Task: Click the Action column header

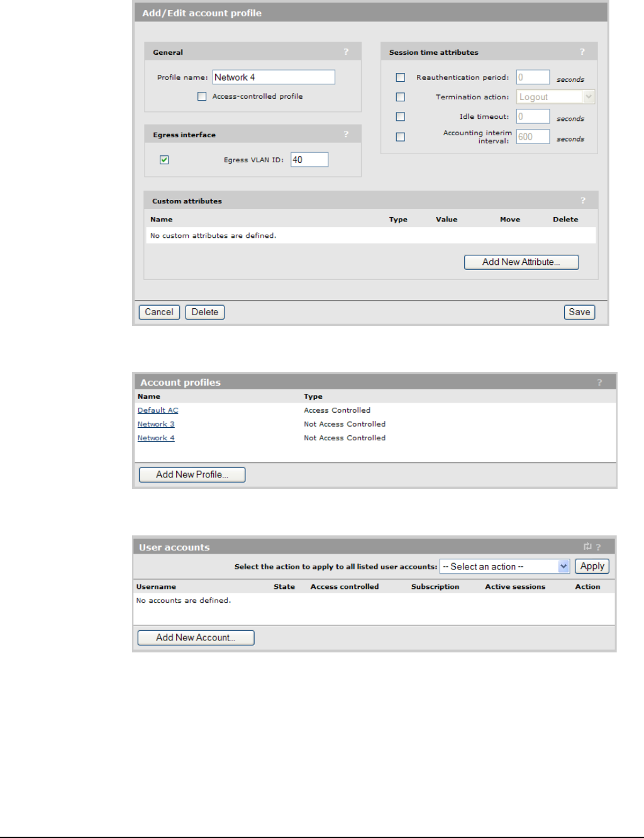Action: click(587, 586)
